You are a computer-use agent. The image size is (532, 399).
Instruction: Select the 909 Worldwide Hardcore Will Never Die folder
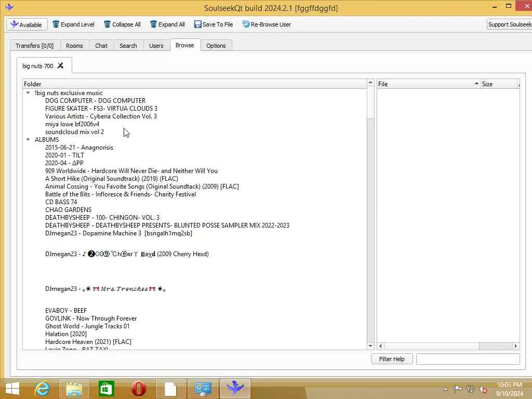[x=131, y=170]
